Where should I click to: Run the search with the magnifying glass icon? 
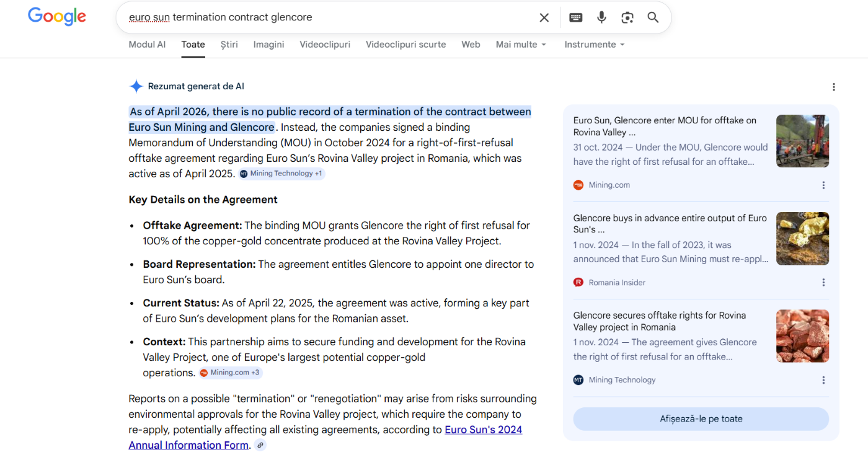652,17
